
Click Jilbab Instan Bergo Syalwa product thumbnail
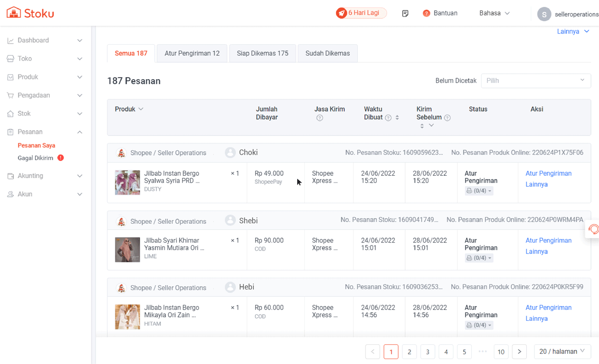(x=127, y=182)
